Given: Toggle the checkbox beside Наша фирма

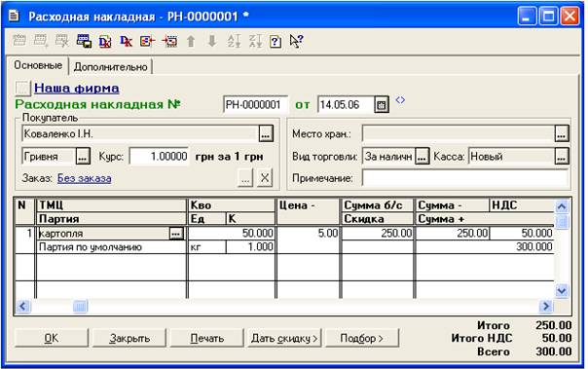Looking at the screenshot, I should pyautogui.click(x=22, y=89).
